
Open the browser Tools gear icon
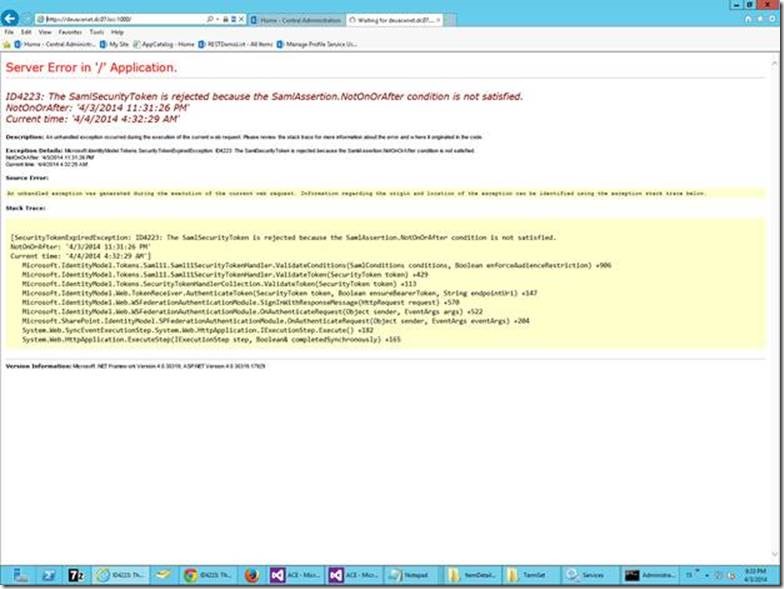tap(772, 19)
